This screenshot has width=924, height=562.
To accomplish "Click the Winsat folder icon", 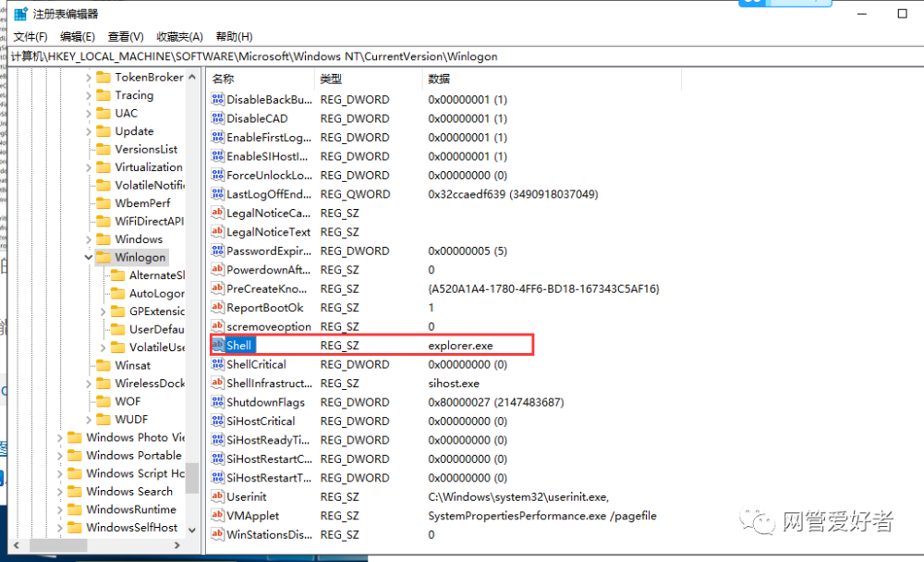I will point(103,365).
